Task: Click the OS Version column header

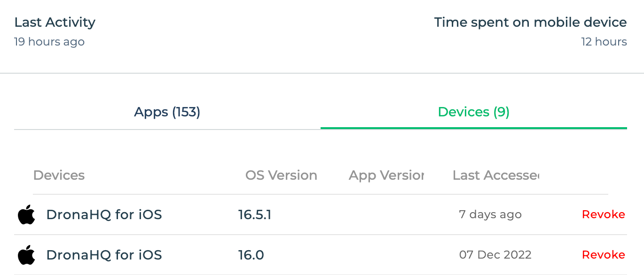Action: [x=281, y=176]
